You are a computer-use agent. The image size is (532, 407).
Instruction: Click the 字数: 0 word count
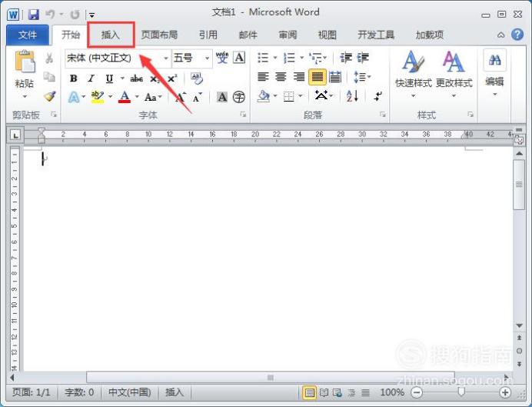tap(79, 392)
